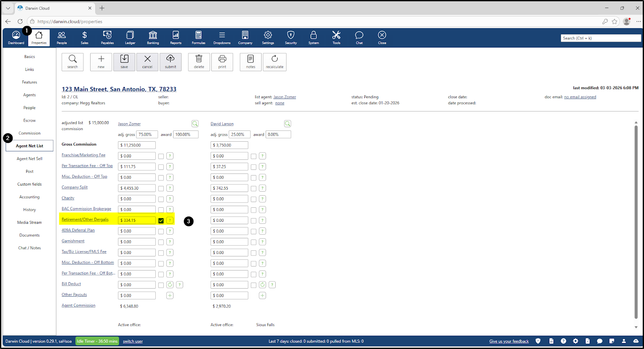The image size is (644, 349).
Task: Tick Jason Zomer's Charity checkbox
Action: coord(161,199)
